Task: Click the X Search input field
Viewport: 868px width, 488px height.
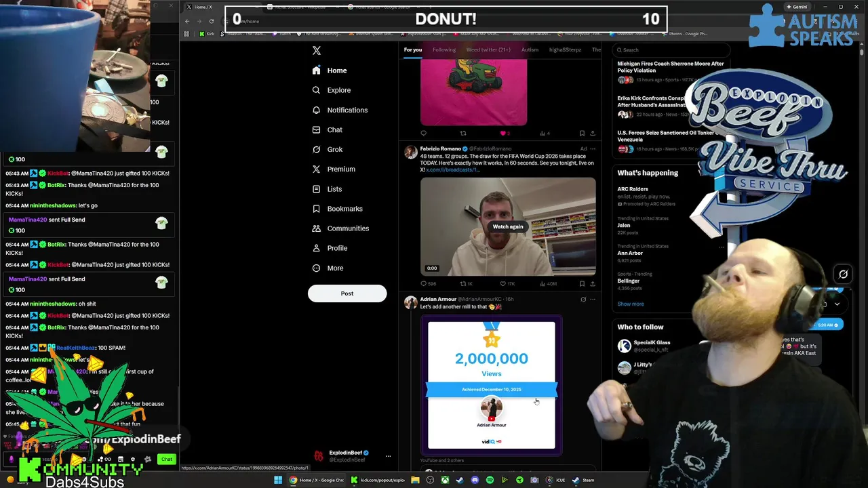Action: click(x=671, y=50)
